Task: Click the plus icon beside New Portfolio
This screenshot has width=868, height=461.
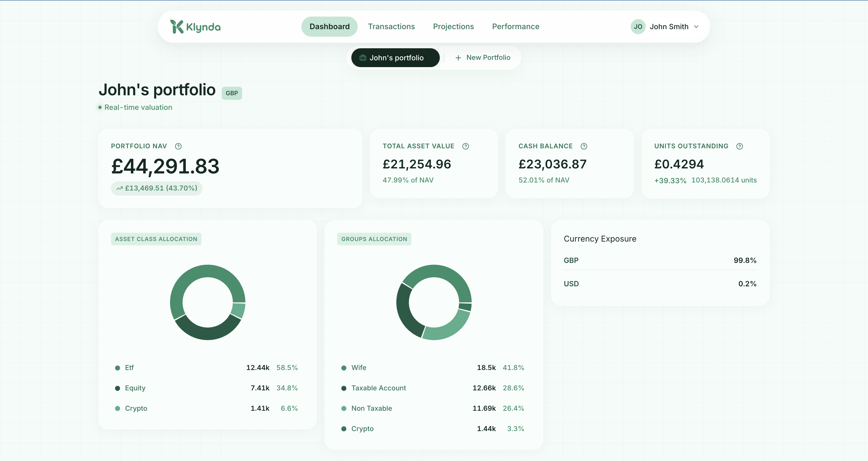Action: pyautogui.click(x=458, y=58)
